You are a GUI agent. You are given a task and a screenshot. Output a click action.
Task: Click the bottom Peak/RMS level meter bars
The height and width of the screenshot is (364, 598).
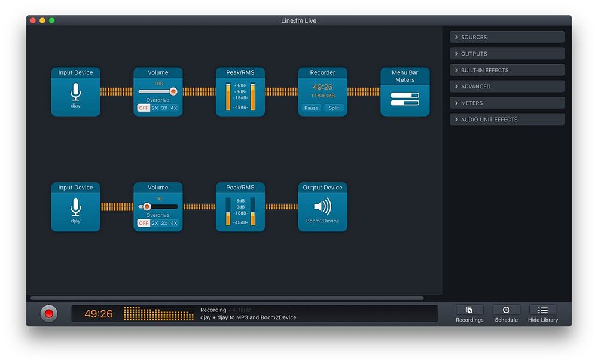coord(240,212)
